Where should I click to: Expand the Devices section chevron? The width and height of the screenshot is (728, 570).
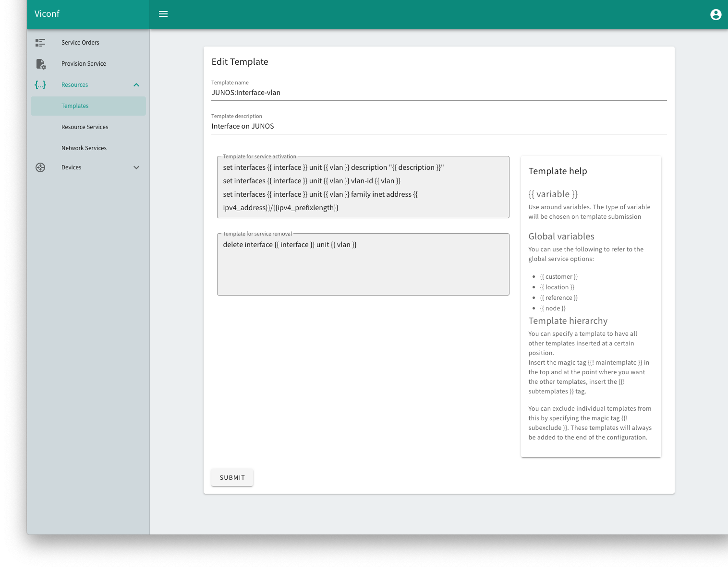pyautogui.click(x=136, y=167)
